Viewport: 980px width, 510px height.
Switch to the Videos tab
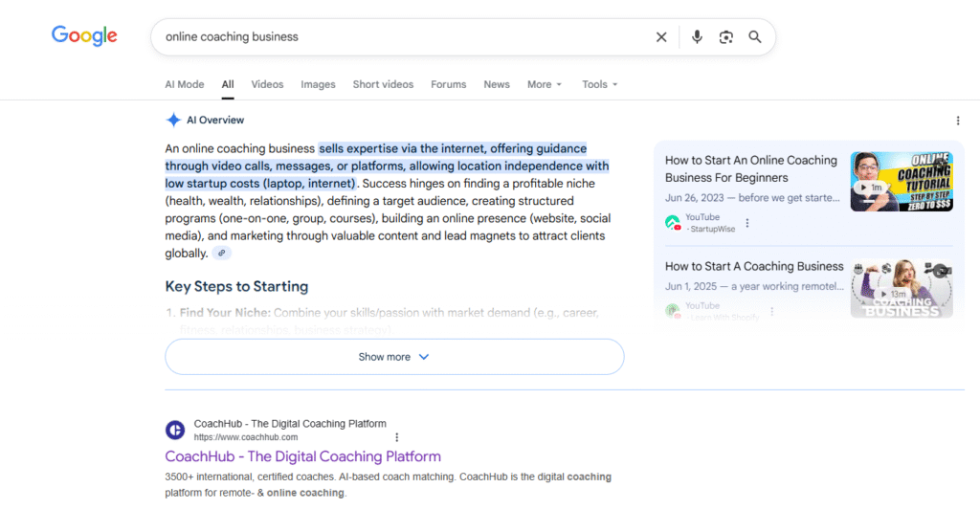[267, 84]
